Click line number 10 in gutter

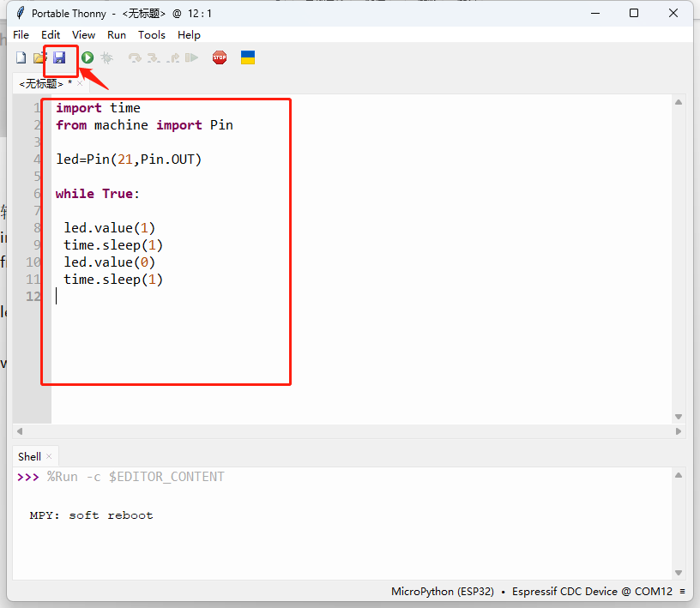(33, 262)
